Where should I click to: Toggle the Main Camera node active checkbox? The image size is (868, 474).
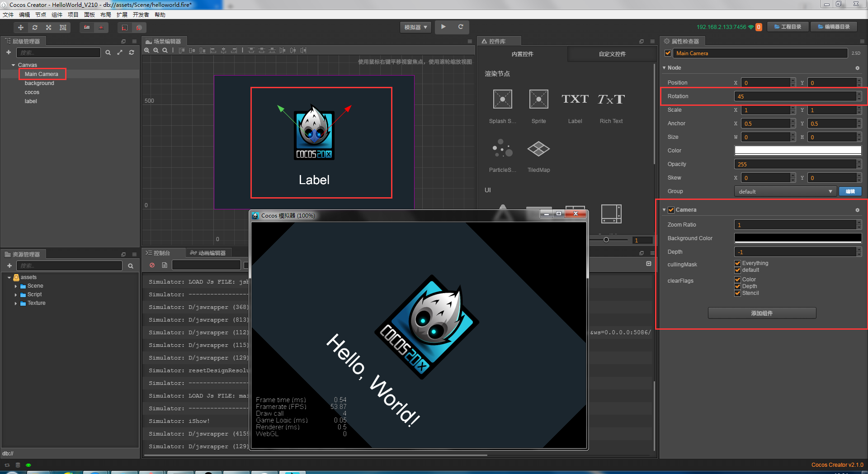[x=668, y=53]
